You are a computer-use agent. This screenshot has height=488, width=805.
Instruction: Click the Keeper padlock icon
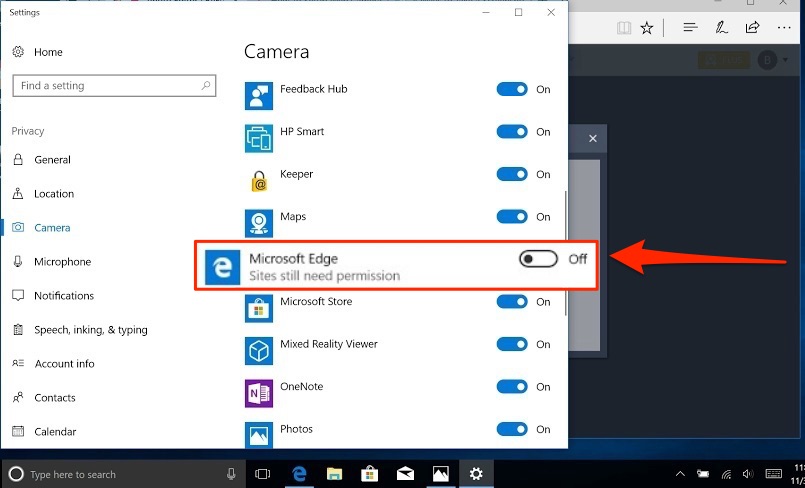259,181
